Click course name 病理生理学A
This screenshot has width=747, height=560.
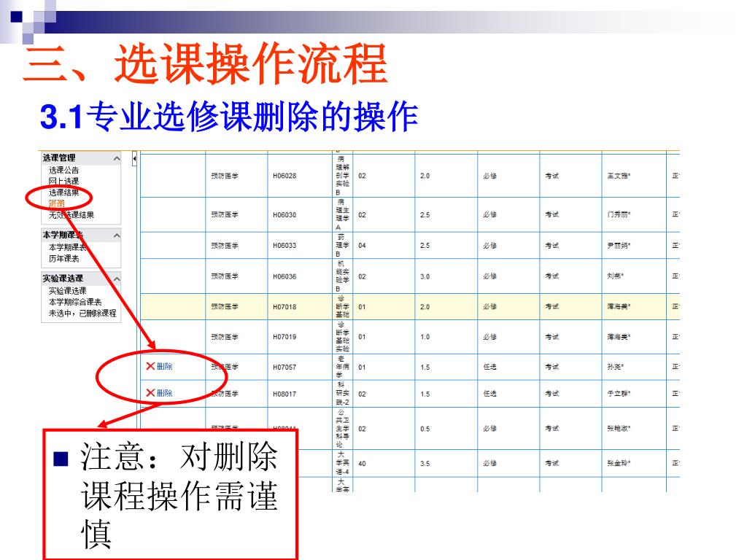343,215
